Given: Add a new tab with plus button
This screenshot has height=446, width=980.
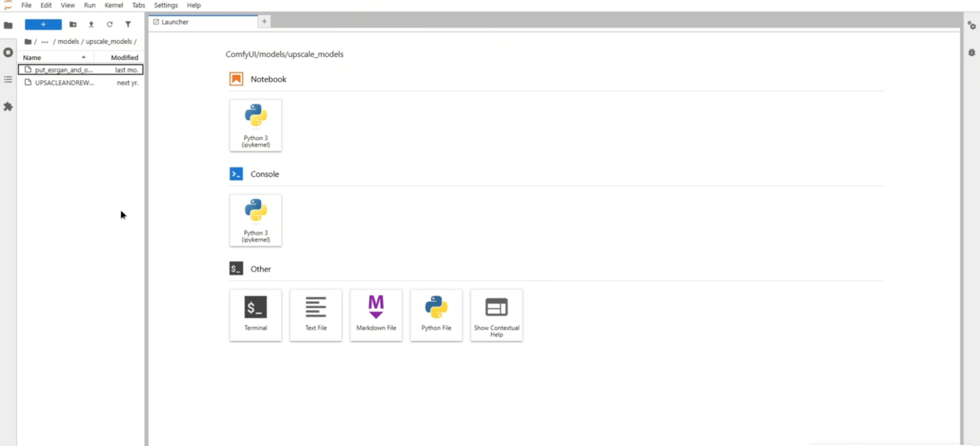Looking at the screenshot, I should pyautogui.click(x=264, y=22).
